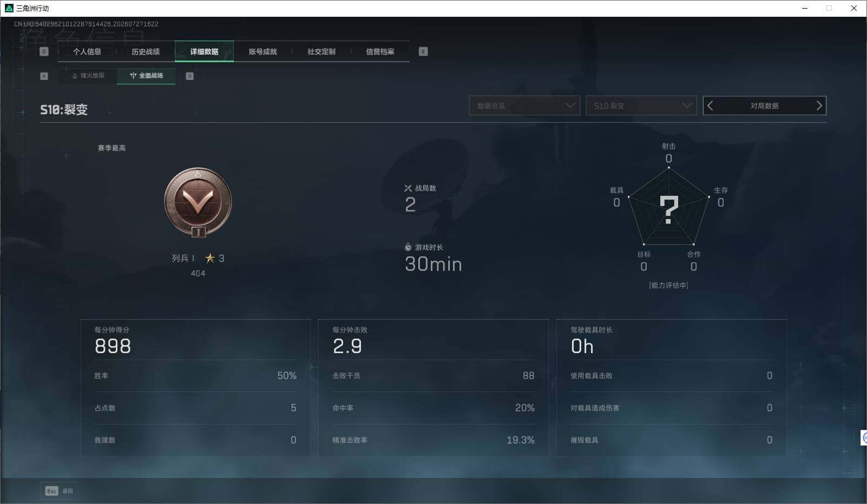Click the 生存 radar axis label
Image resolution: width=867 pixels, height=504 pixels.
click(x=721, y=190)
